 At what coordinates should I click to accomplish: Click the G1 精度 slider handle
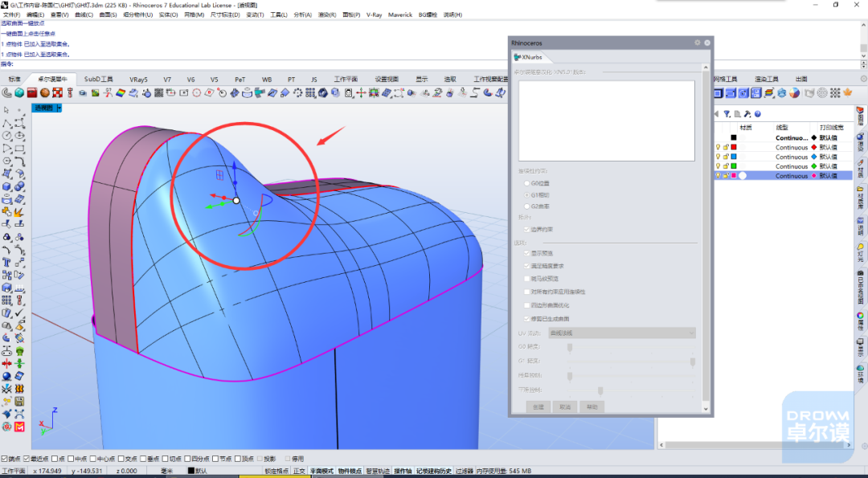point(693,362)
